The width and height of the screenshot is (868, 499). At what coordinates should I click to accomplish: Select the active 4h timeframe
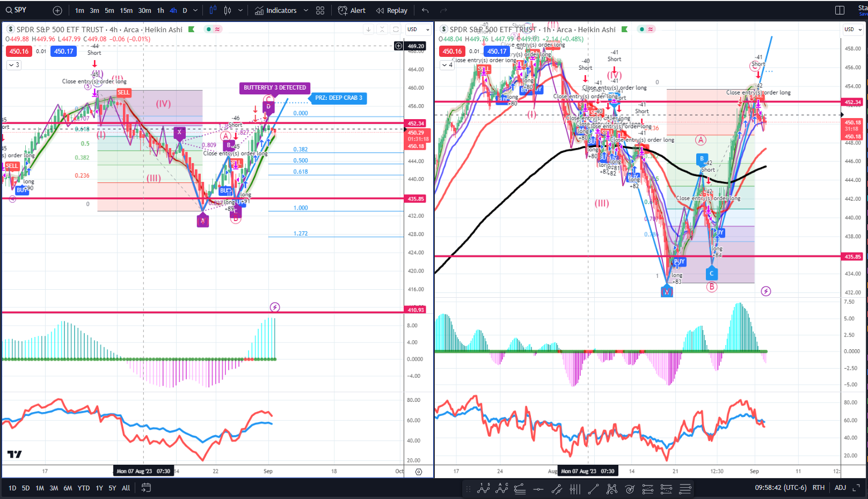173,11
